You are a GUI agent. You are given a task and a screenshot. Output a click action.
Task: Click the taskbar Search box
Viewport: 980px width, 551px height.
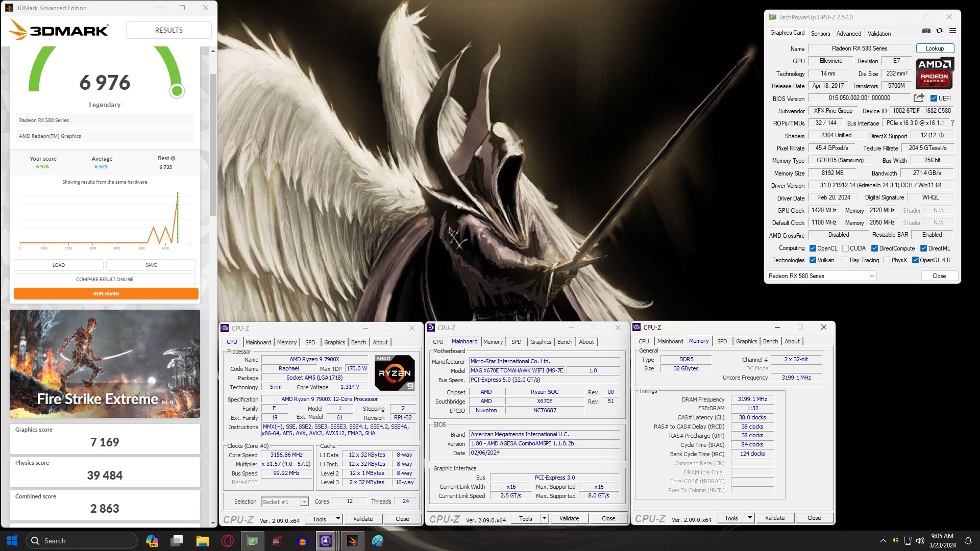point(82,541)
